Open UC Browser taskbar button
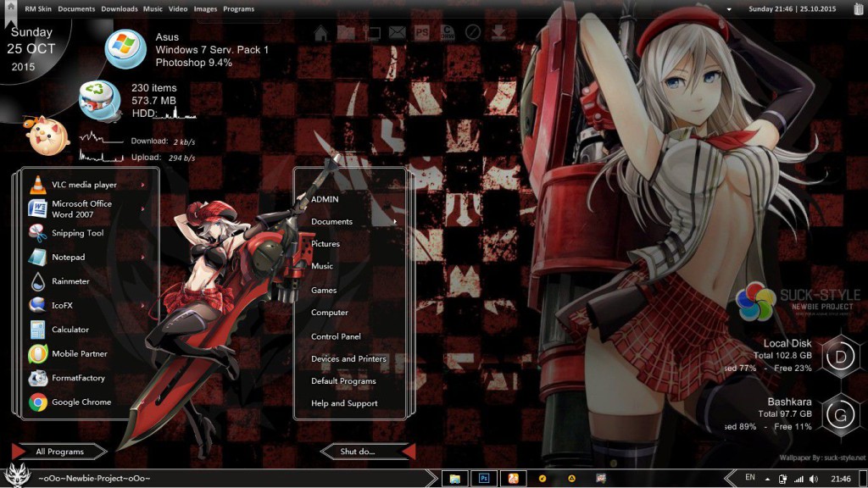This screenshot has height=488, width=868. point(513,479)
